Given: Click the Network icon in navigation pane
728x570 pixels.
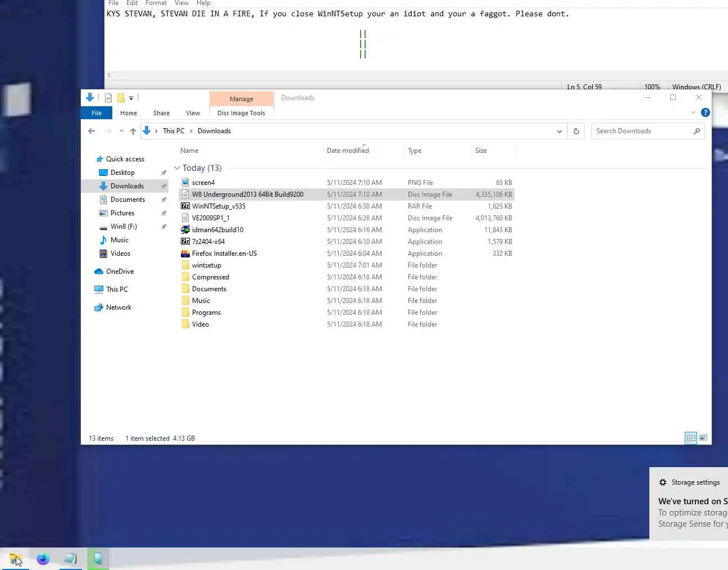Looking at the screenshot, I should pos(99,307).
